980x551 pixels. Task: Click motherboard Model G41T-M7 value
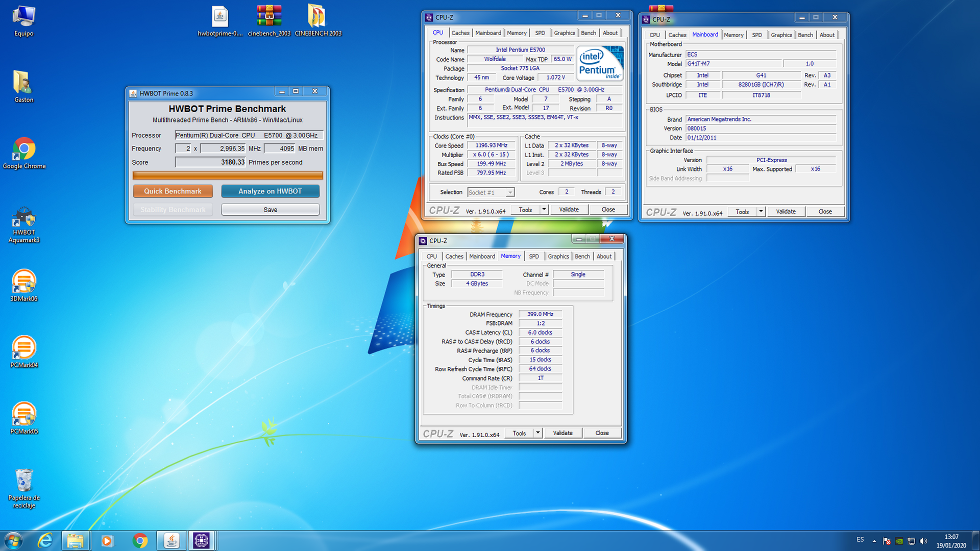(x=733, y=64)
